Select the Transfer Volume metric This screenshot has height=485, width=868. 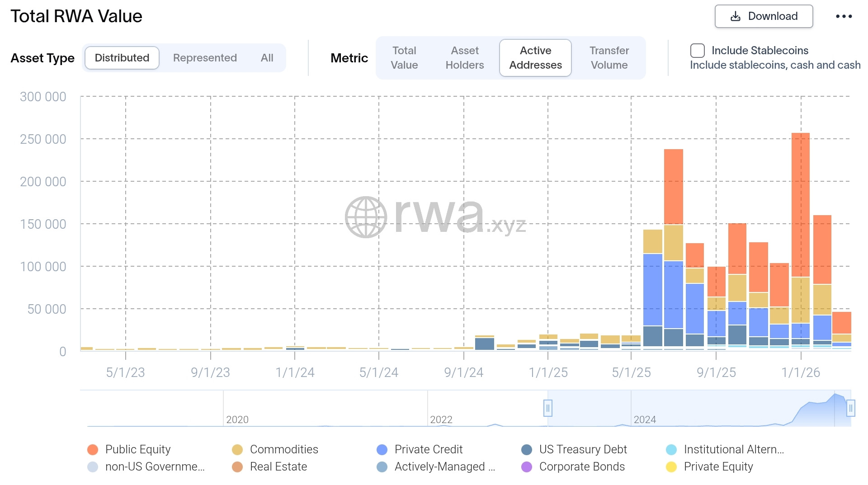(609, 58)
